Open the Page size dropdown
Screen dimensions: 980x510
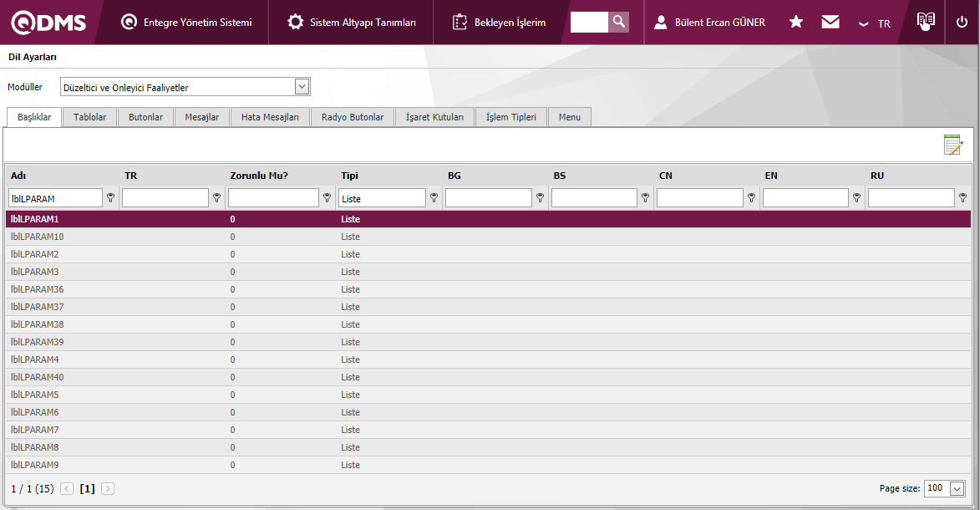[x=957, y=488]
